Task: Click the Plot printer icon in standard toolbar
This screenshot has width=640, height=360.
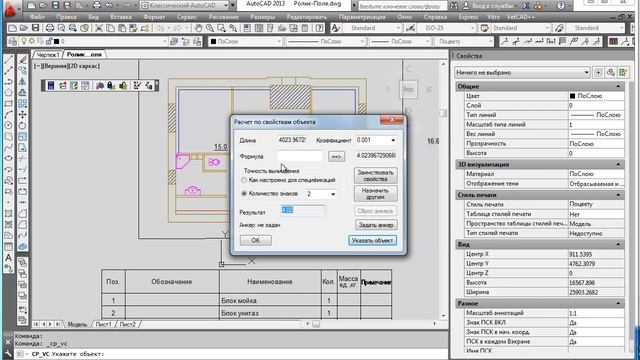Action: pos(50,28)
